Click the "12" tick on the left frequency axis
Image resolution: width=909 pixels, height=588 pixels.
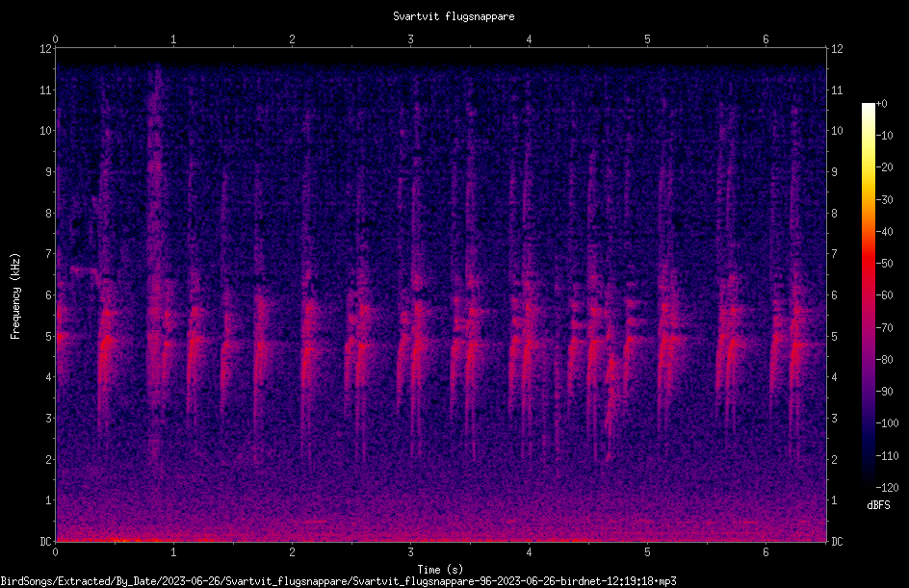coord(45,49)
